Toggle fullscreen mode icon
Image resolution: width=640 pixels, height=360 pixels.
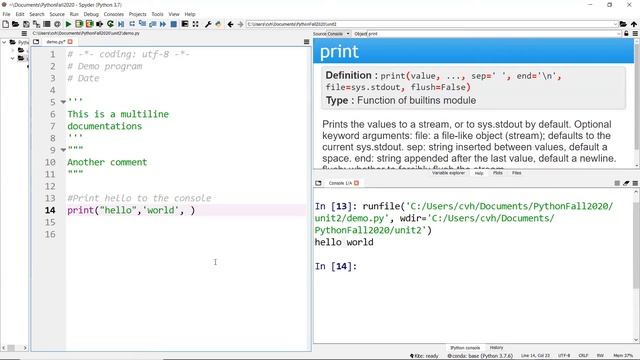196,24
